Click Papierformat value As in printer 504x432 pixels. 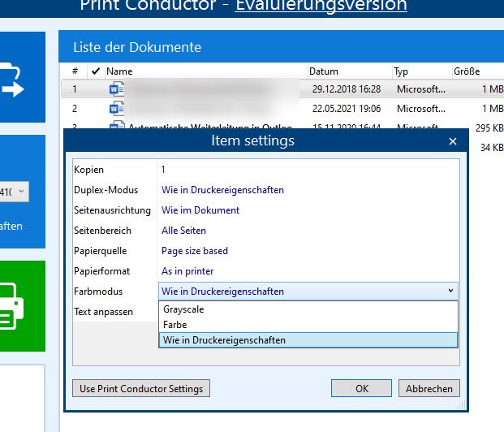coord(187,271)
